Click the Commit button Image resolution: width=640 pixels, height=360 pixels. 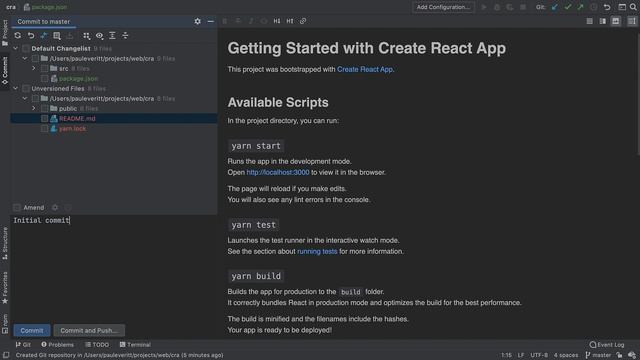pos(32,330)
